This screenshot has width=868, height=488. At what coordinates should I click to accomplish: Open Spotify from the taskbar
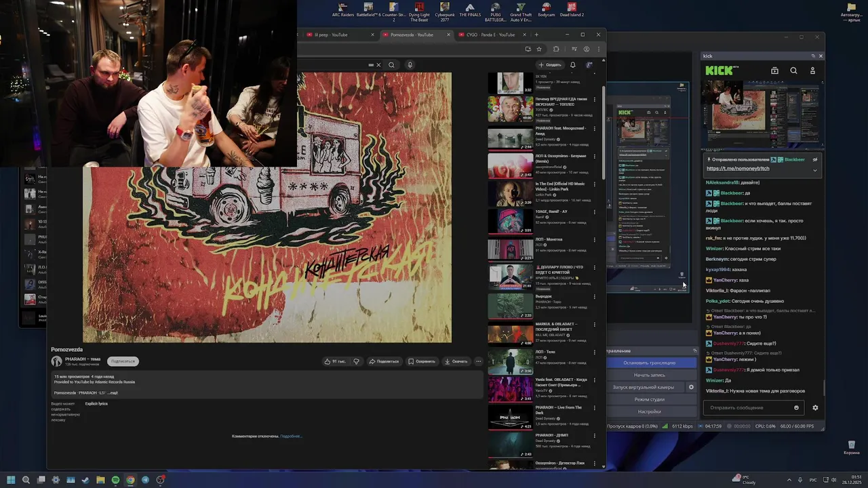pos(115,480)
